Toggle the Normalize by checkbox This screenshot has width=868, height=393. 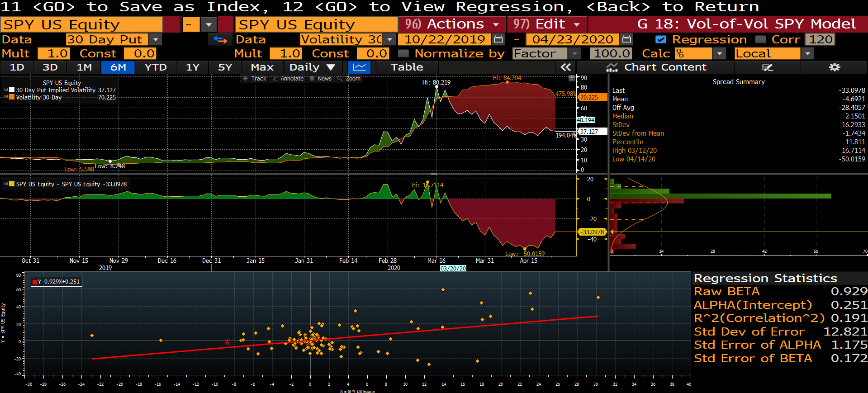(x=403, y=54)
